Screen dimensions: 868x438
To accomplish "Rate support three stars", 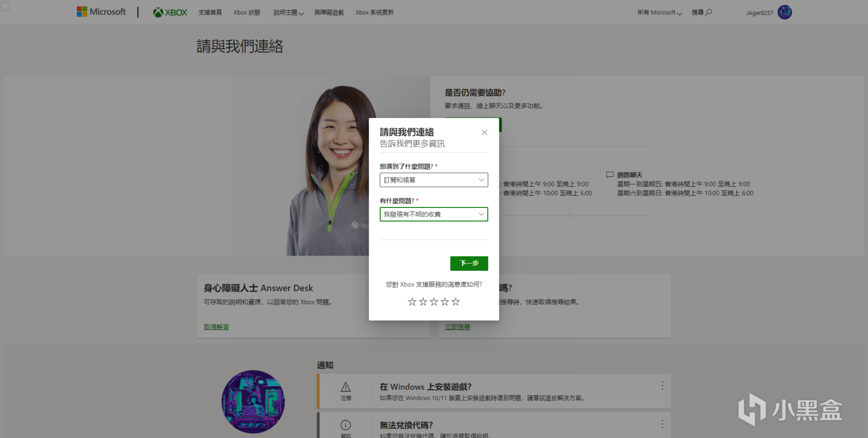I will pyautogui.click(x=434, y=301).
